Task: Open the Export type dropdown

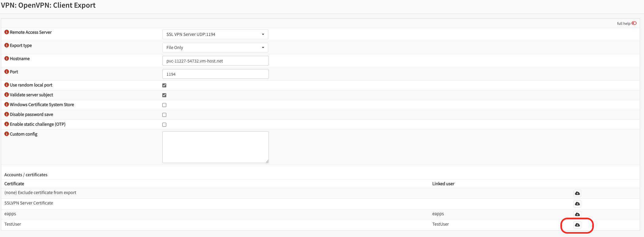Action: point(215,48)
